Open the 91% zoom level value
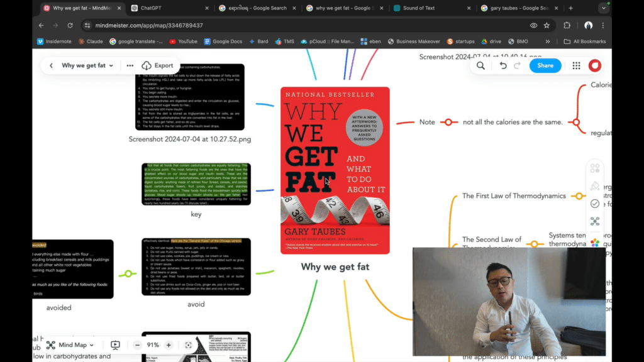Screen dimensions: 644x362 click(153, 345)
